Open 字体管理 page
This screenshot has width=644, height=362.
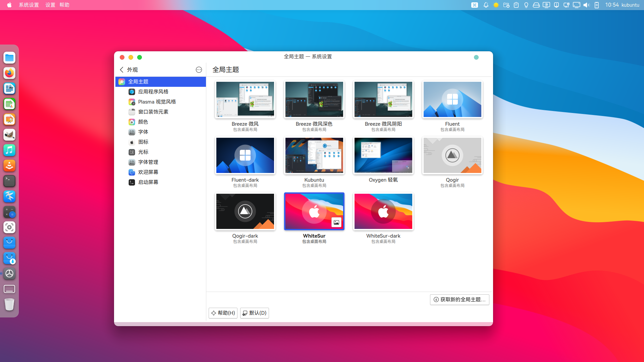(161, 162)
